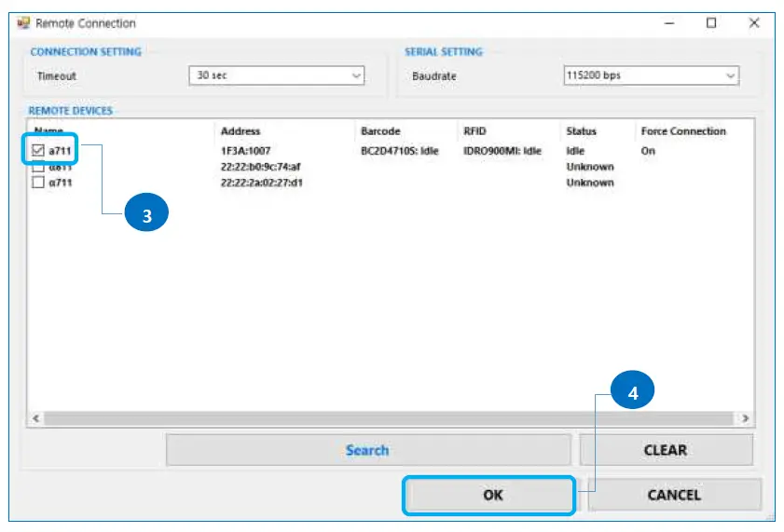Click Unknown status in the 22:22:b0:9c:74:af row
Image resolution: width=784 pixels, height=532 pixels.
click(x=590, y=167)
